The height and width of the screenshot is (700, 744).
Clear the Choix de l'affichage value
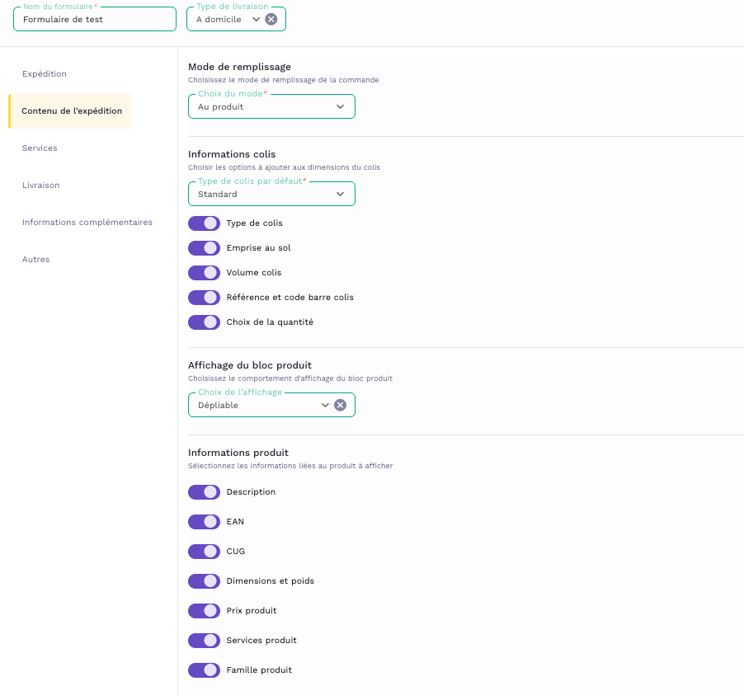coord(340,405)
